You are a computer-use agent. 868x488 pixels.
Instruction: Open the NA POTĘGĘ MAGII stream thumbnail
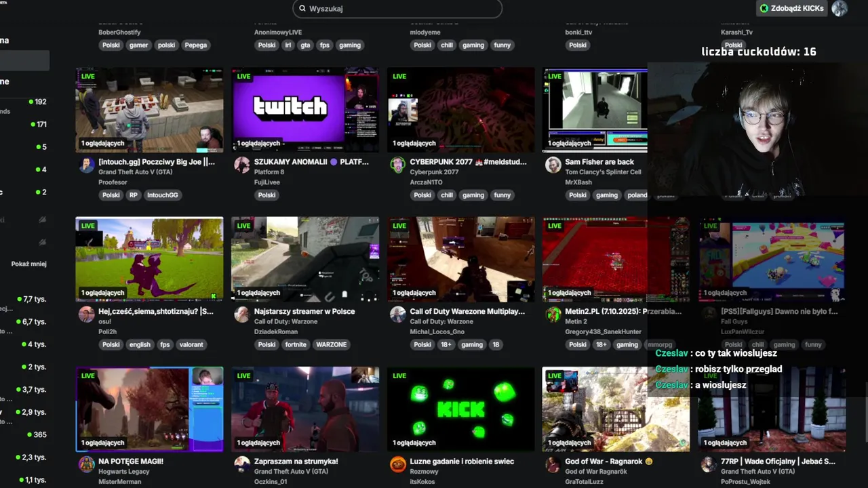(149, 409)
